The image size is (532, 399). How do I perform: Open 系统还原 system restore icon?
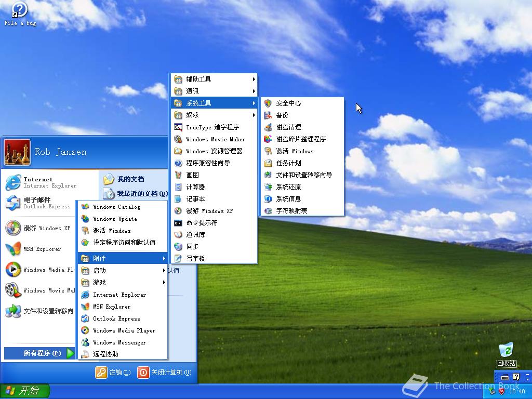pos(268,187)
